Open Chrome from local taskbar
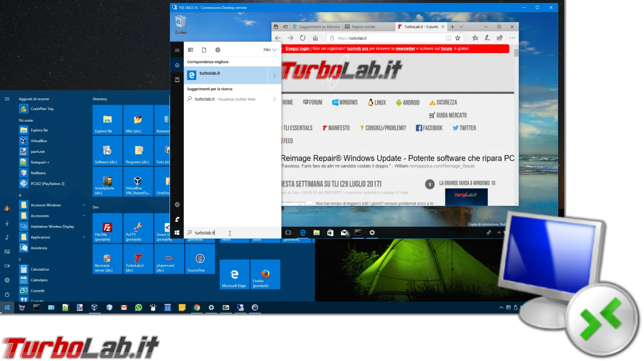The width and height of the screenshot is (644, 361). (x=197, y=308)
